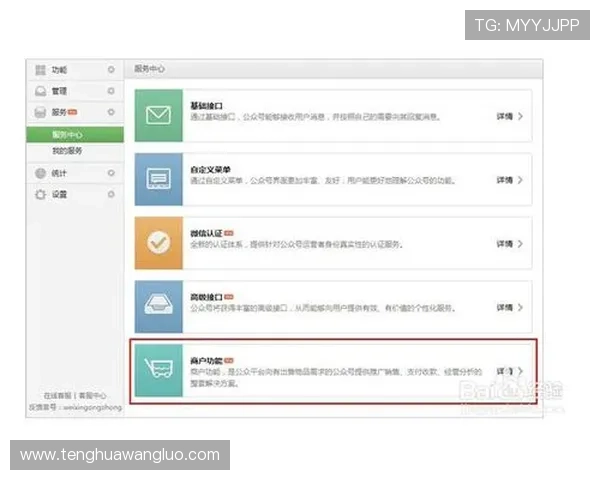This screenshot has height=480, width=600.
Task: View 详情 for 自定义菜单
Action: tap(504, 180)
